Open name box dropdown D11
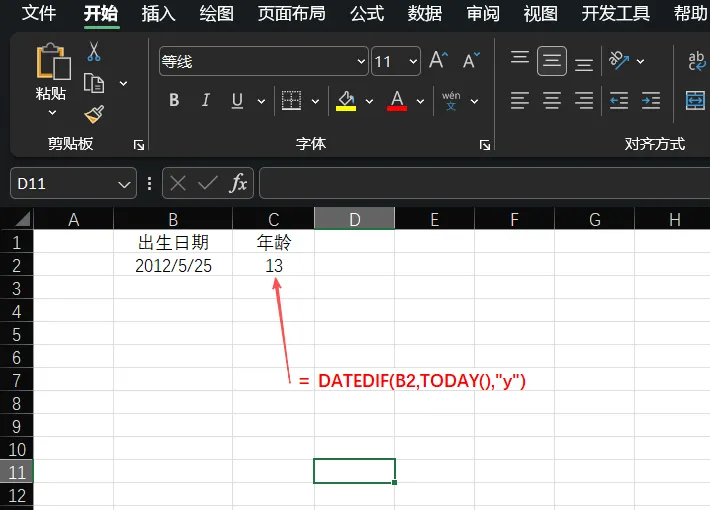Image resolution: width=710 pixels, height=510 pixels. coord(124,184)
